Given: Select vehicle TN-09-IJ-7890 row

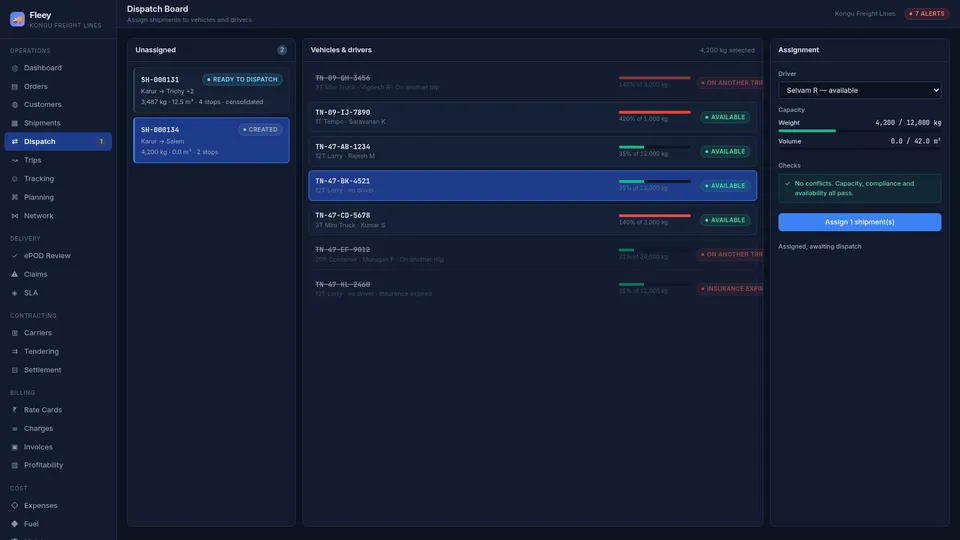Looking at the screenshot, I should (533, 117).
